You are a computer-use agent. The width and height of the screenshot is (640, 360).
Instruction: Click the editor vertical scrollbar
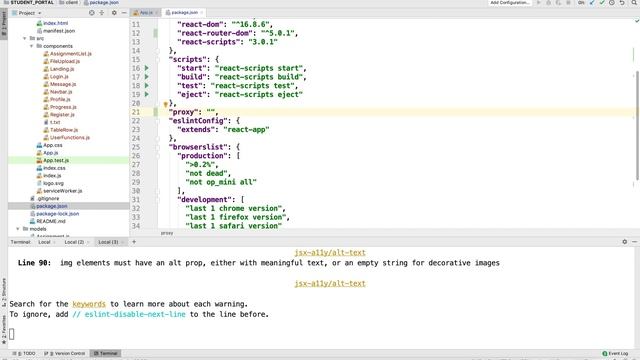[x=637, y=125]
